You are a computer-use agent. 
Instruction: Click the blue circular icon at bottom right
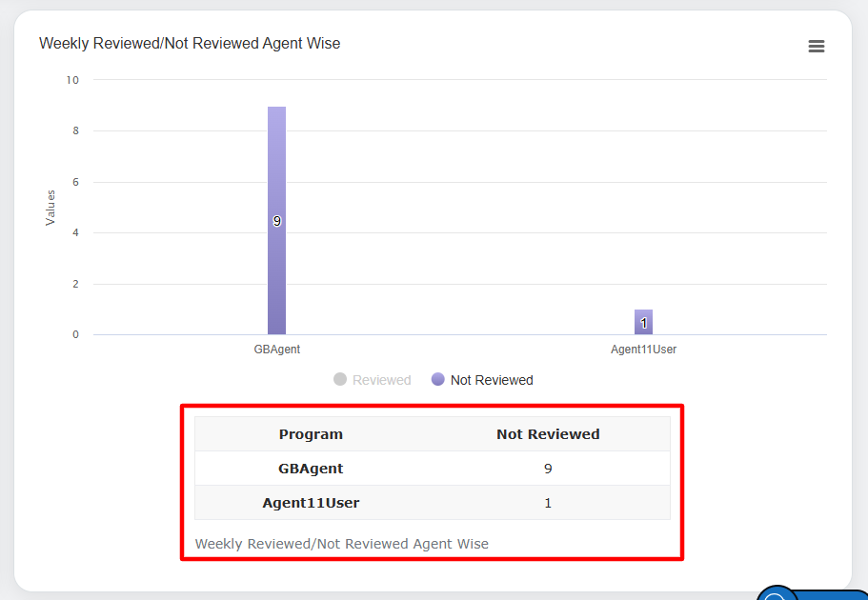[x=777, y=595]
